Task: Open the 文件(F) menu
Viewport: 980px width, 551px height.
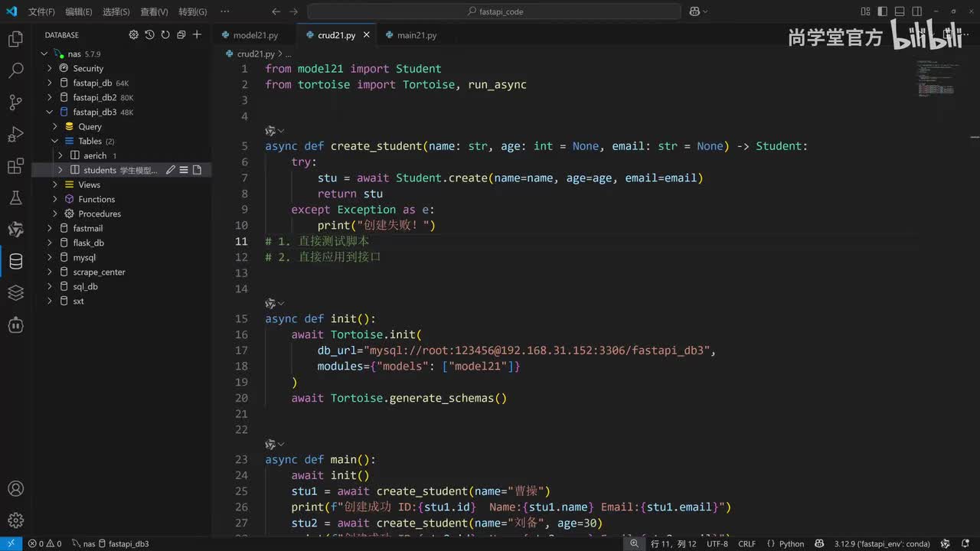Action: tap(41, 12)
